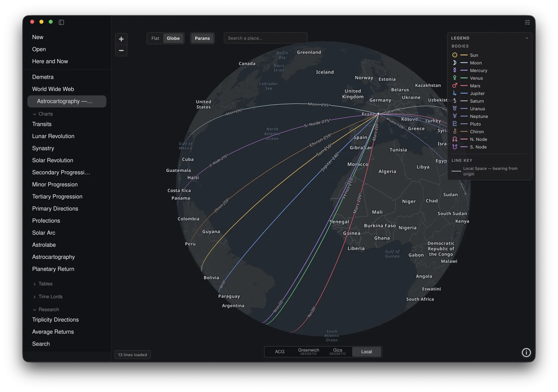The width and height of the screenshot is (558, 392).
Task: Click the Neptune trident glyph in legend
Action: (x=455, y=116)
